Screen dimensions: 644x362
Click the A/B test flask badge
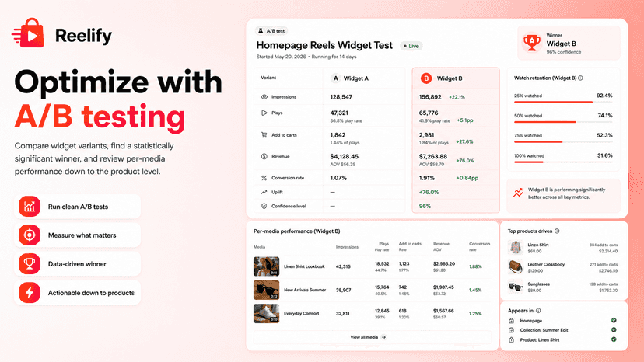coord(271,31)
